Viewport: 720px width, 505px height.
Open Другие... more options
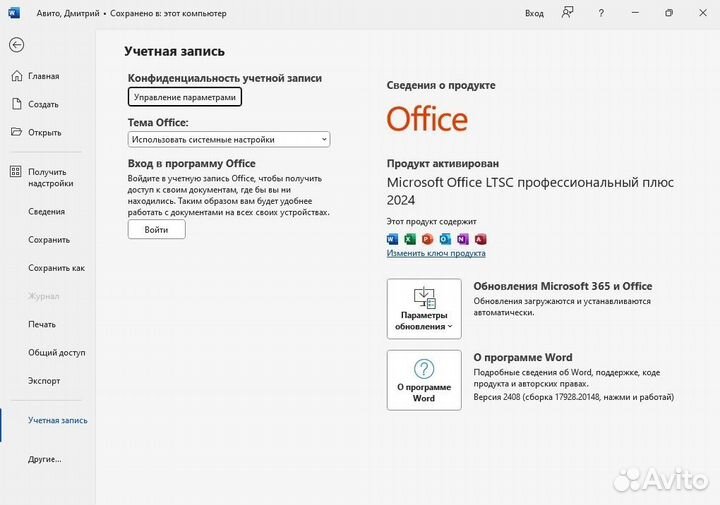coord(45,459)
